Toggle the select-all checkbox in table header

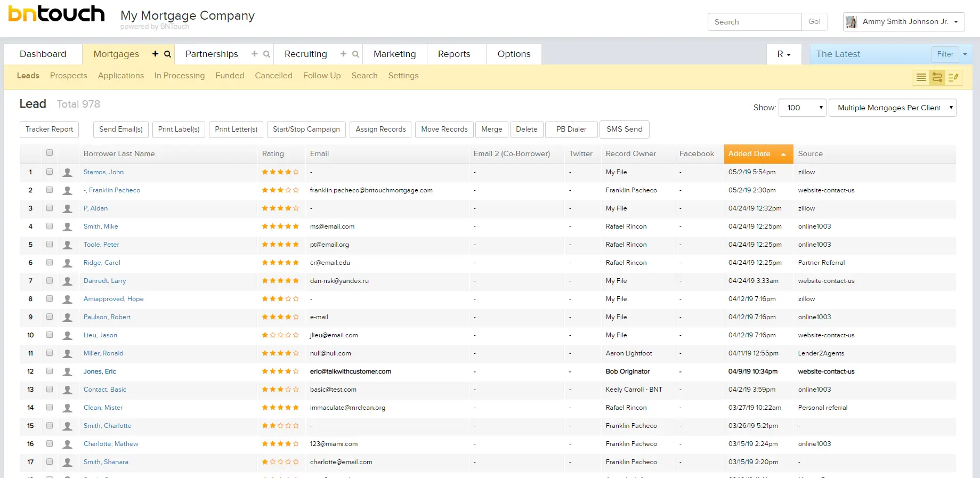click(50, 153)
